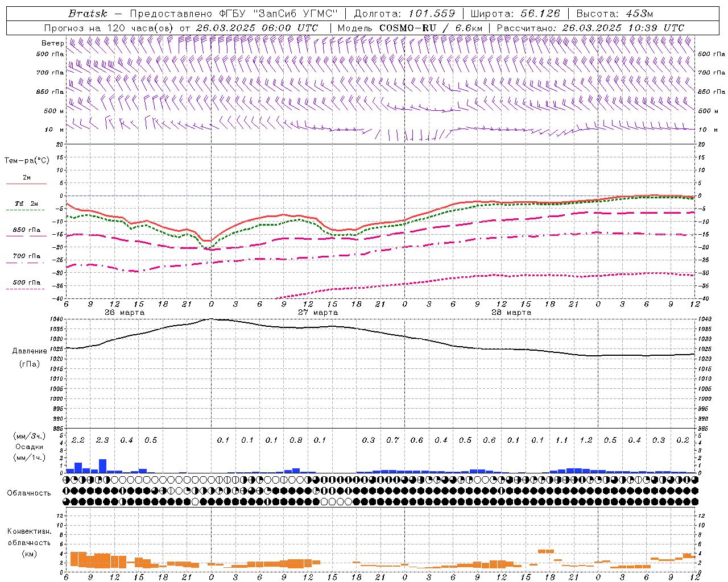The height and width of the screenshot is (582, 728).
Task: Click the (мм/1ч.) units label
Action: tap(30, 457)
